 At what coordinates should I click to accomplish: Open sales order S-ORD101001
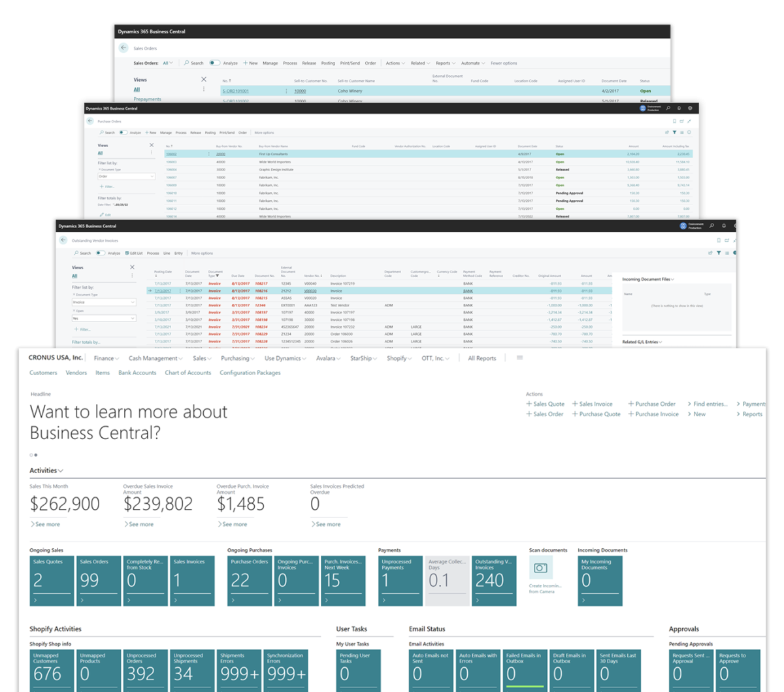(235, 91)
